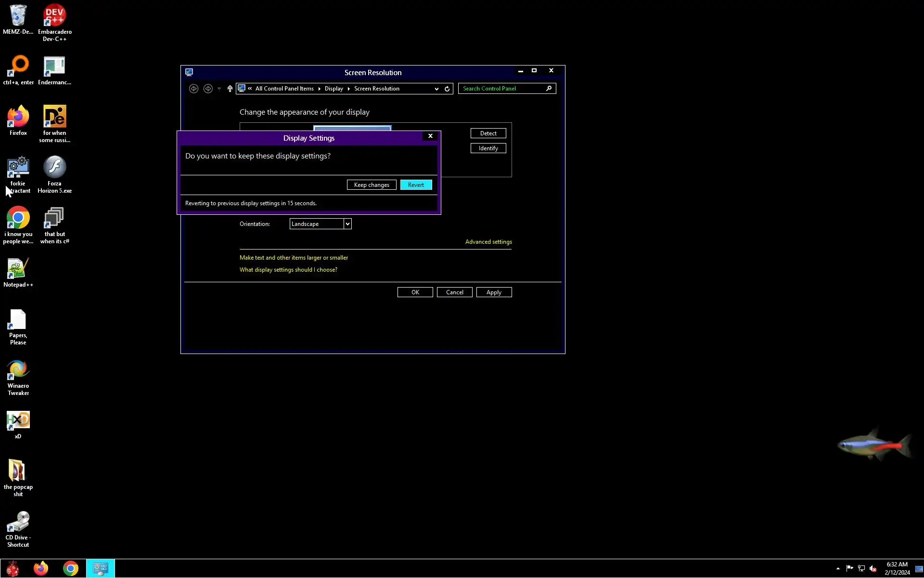Click the Up one level arrow

230,89
